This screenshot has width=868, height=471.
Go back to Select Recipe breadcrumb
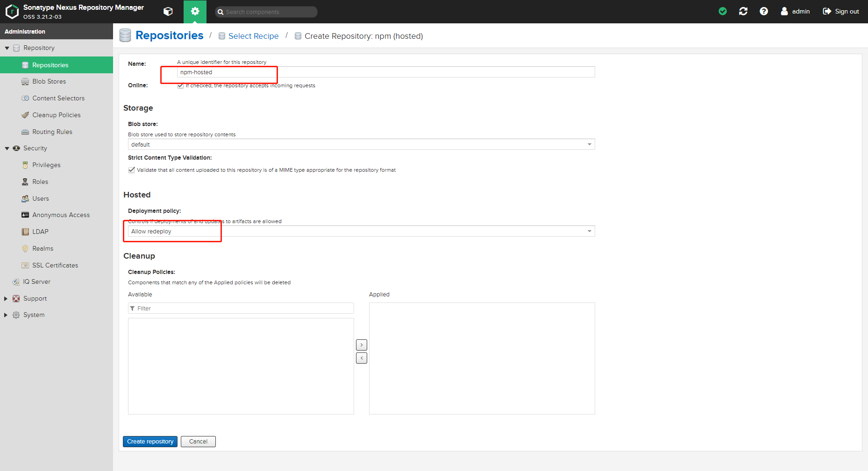pos(253,36)
